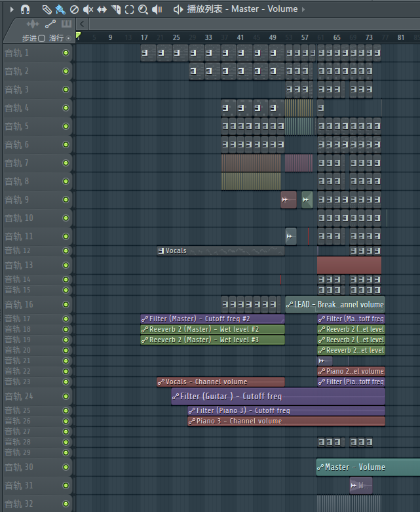Select the Delete tool
Screen dimensions: 420x512
coord(74,9)
